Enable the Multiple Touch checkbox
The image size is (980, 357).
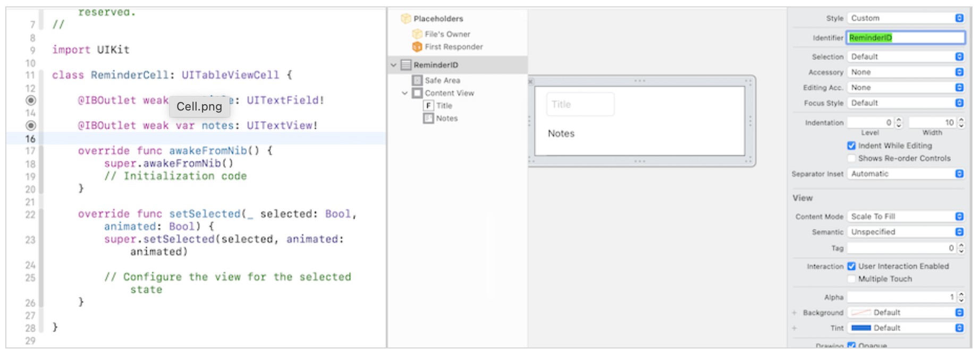tap(851, 279)
